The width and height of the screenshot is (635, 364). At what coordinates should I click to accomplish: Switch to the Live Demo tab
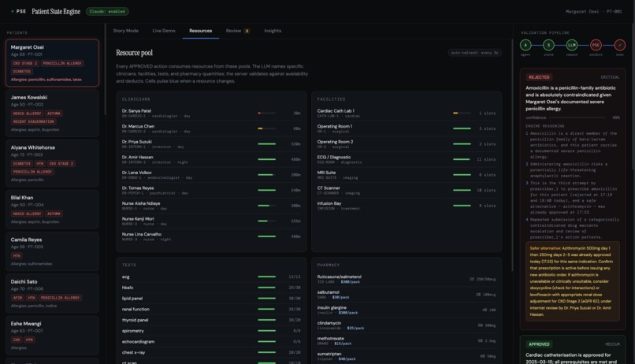click(164, 31)
